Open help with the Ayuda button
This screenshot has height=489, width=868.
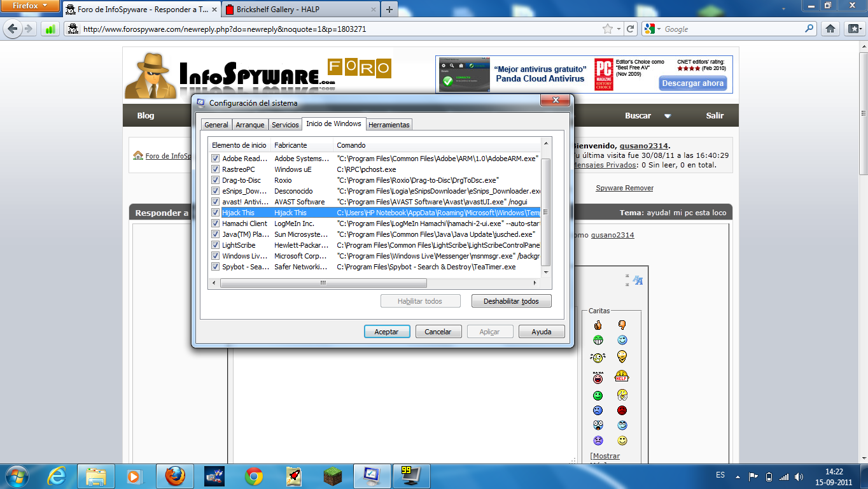point(542,332)
